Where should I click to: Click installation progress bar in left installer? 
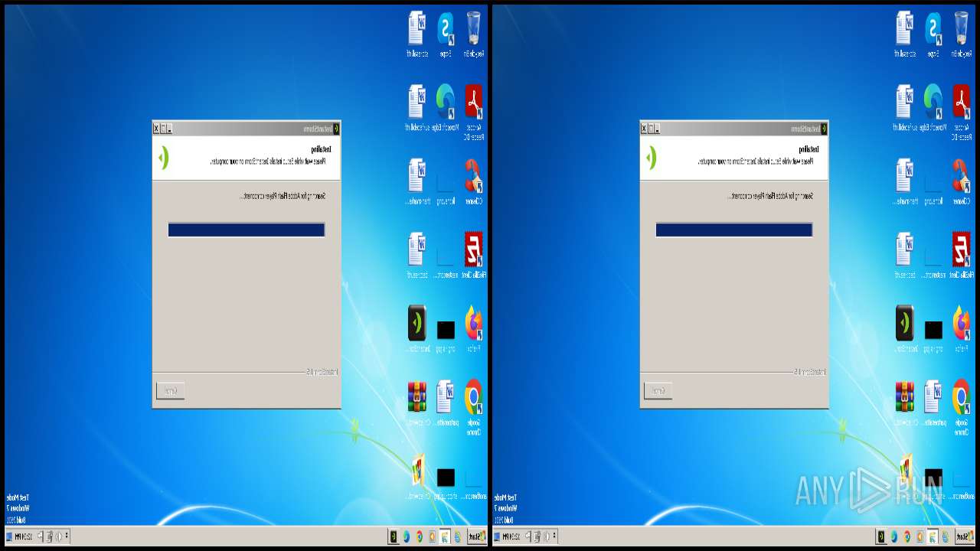[247, 230]
